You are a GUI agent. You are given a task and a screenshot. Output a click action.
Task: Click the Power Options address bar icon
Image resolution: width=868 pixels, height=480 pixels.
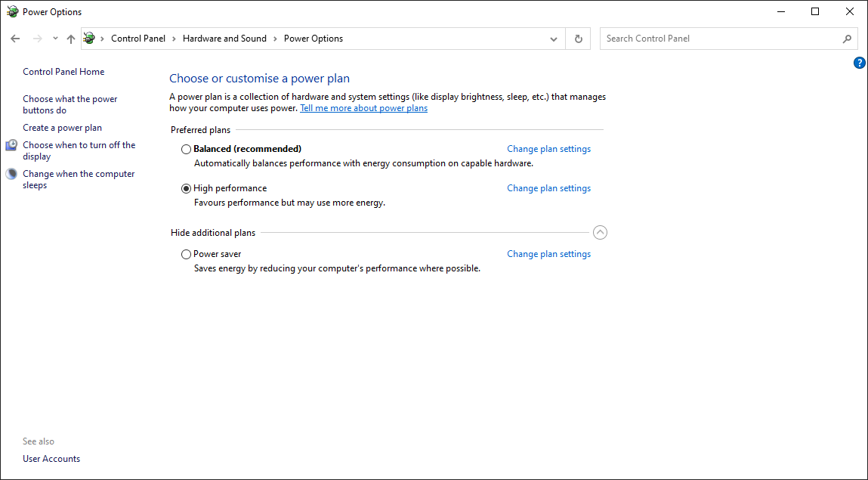point(89,39)
